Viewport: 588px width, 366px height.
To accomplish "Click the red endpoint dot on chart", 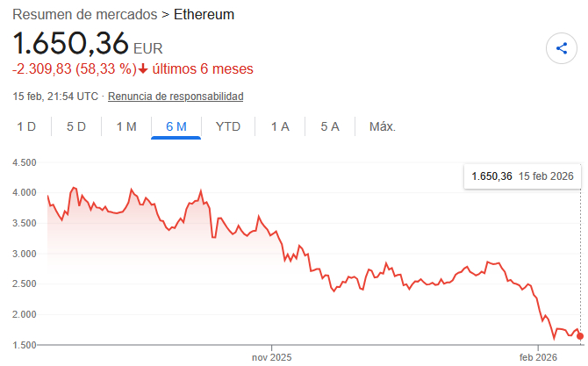I will point(580,336).
